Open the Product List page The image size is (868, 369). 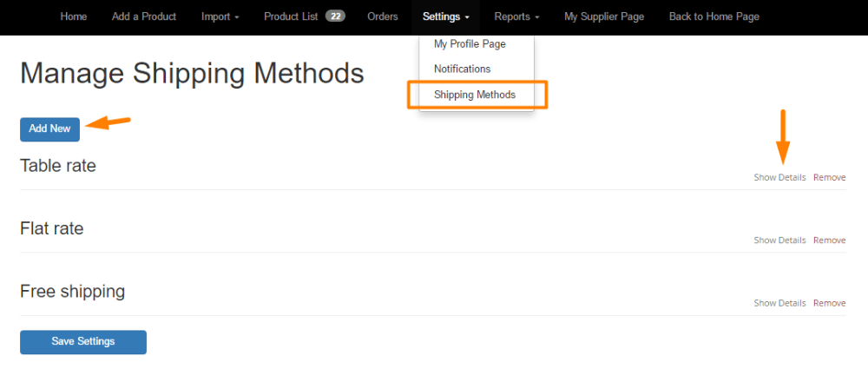point(291,16)
